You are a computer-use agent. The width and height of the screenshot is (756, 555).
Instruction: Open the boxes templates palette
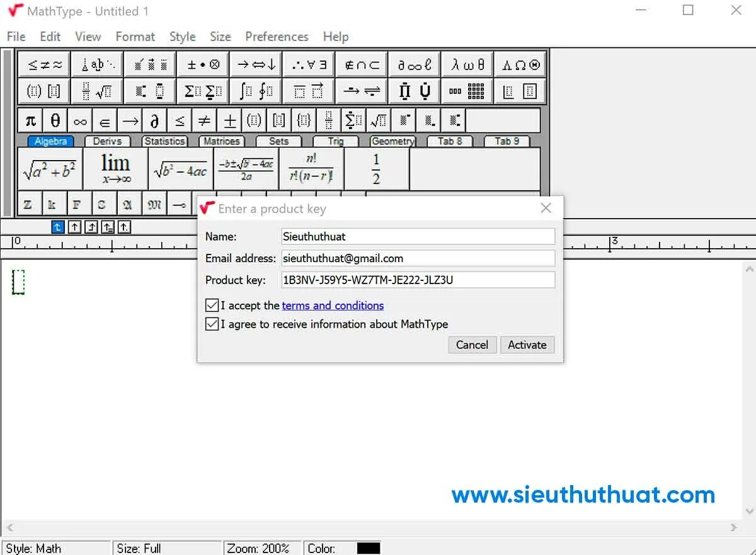click(x=520, y=91)
